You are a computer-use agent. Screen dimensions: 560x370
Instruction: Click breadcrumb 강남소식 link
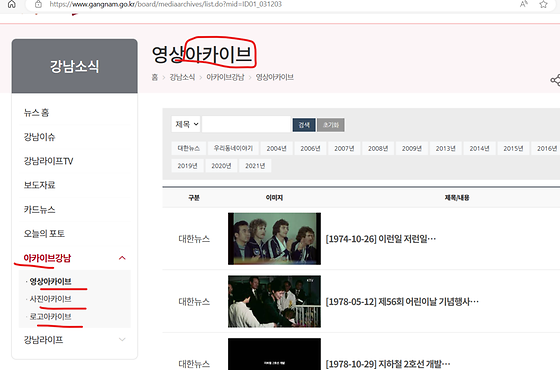(182, 77)
